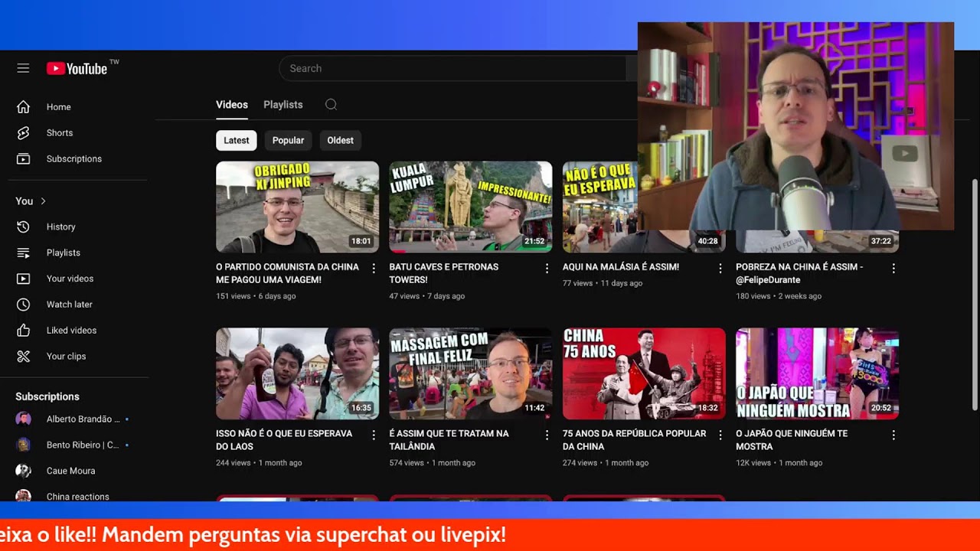The image size is (980, 551).
Task: Click the Playlists list icon
Action: coord(23,253)
